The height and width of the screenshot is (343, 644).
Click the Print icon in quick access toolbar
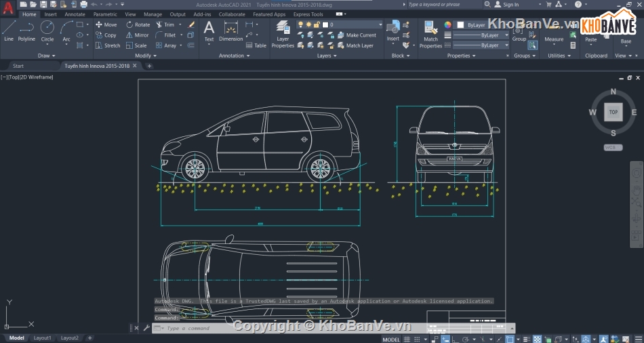(84, 5)
